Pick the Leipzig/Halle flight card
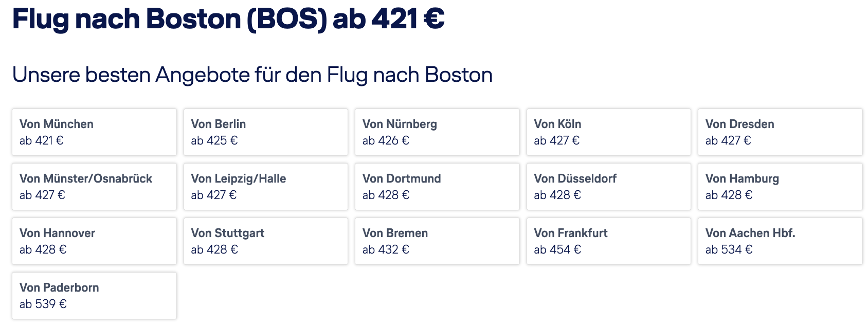This screenshot has width=868, height=324. 266,187
